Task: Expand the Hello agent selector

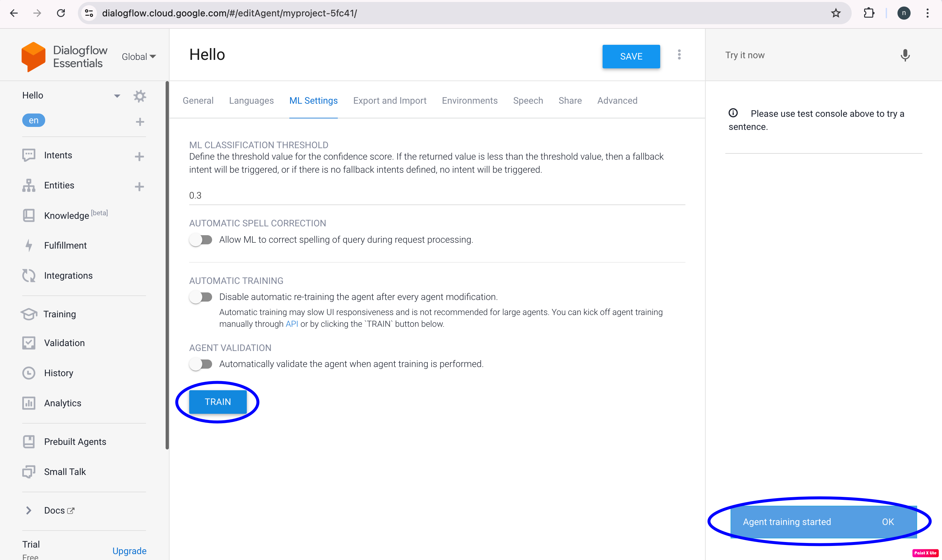Action: pyautogui.click(x=117, y=96)
